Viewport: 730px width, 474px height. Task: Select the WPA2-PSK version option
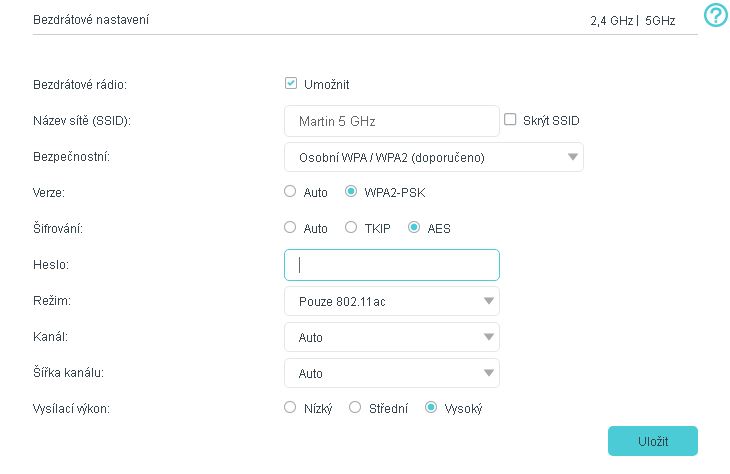(x=351, y=191)
